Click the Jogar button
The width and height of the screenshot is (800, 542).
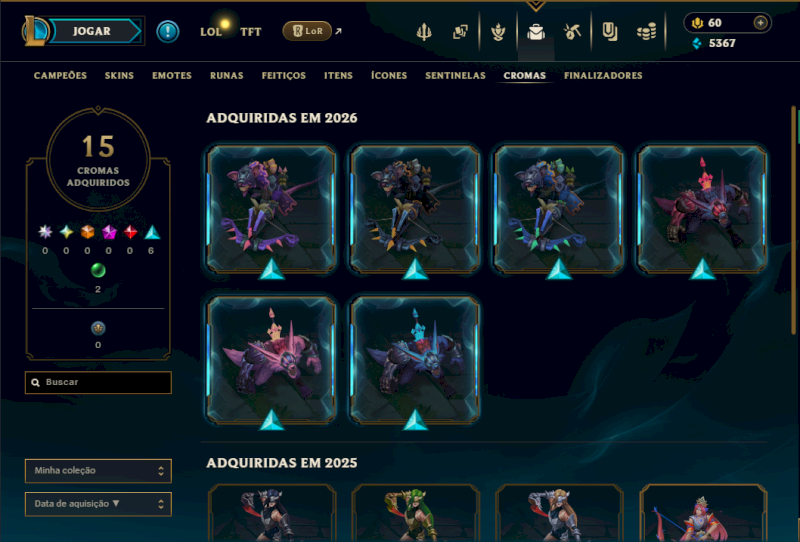92,31
